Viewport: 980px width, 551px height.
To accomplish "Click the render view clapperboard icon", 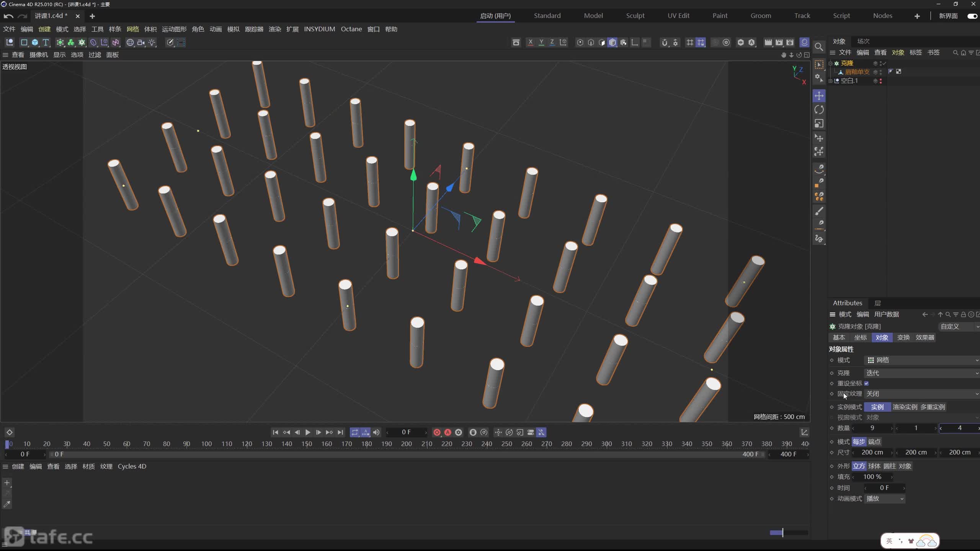I will pos(768,42).
